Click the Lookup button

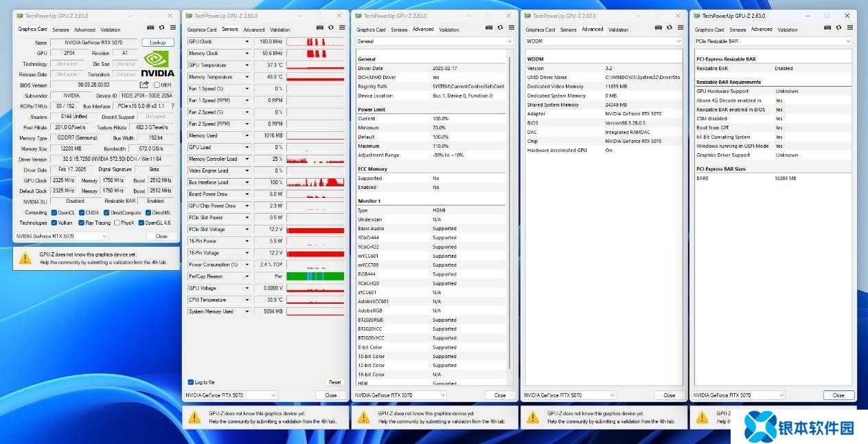[158, 43]
